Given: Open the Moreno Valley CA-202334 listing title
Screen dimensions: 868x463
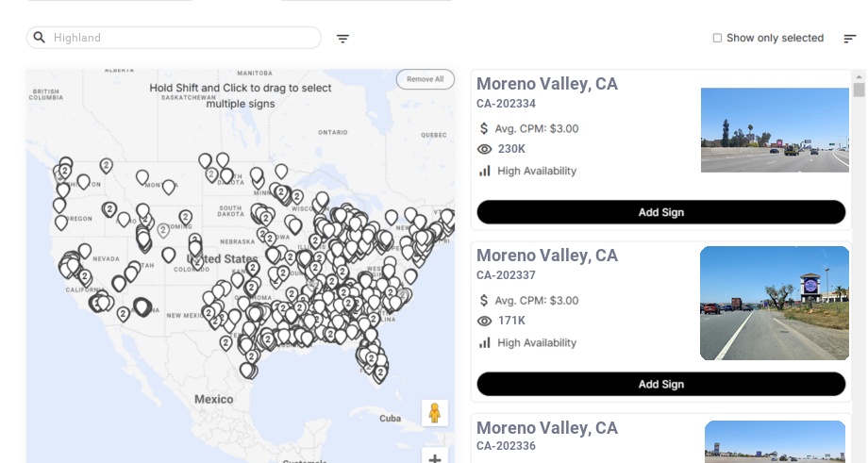Looking at the screenshot, I should click(x=547, y=84).
